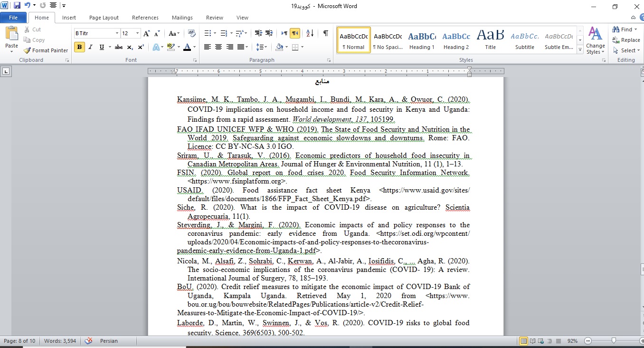
Task: Center align the paragraph text
Action: pyautogui.click(x=218, y=47)
